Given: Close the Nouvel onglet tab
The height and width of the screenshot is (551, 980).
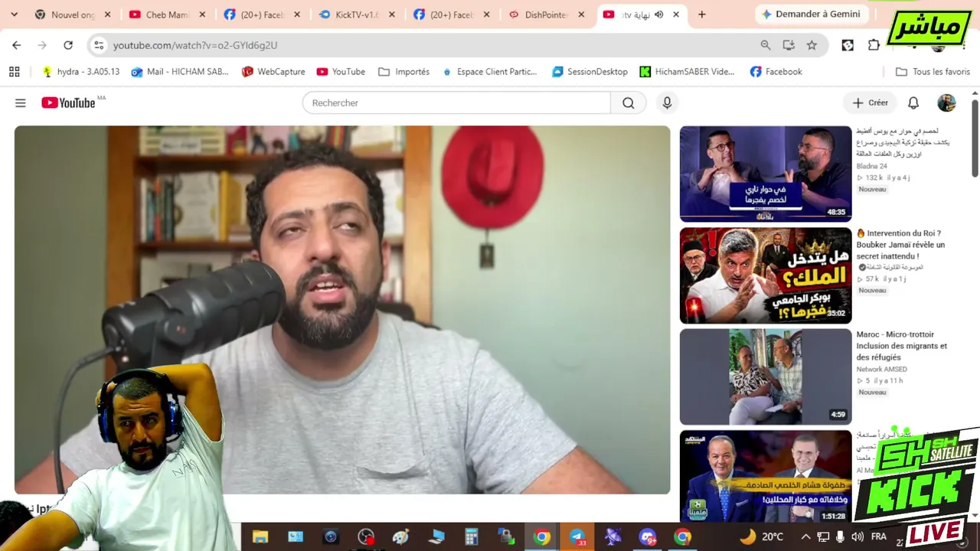Looking at the screenshot, I should (107, 15).
